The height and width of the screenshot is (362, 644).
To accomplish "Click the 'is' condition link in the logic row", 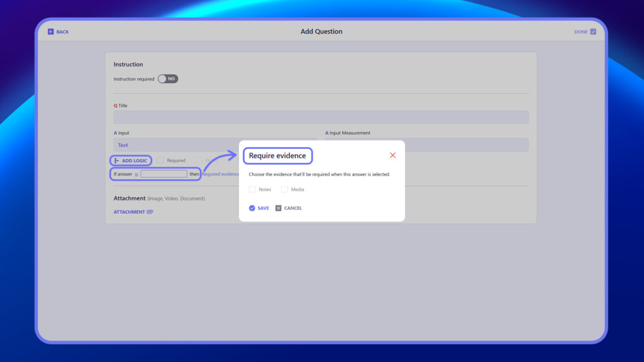I will click(x=136, y=175).
